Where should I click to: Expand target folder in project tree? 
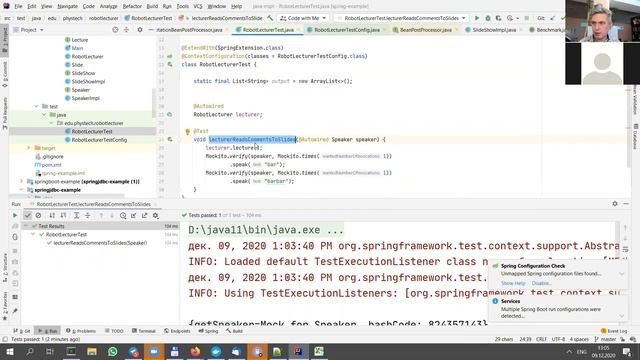29,148
